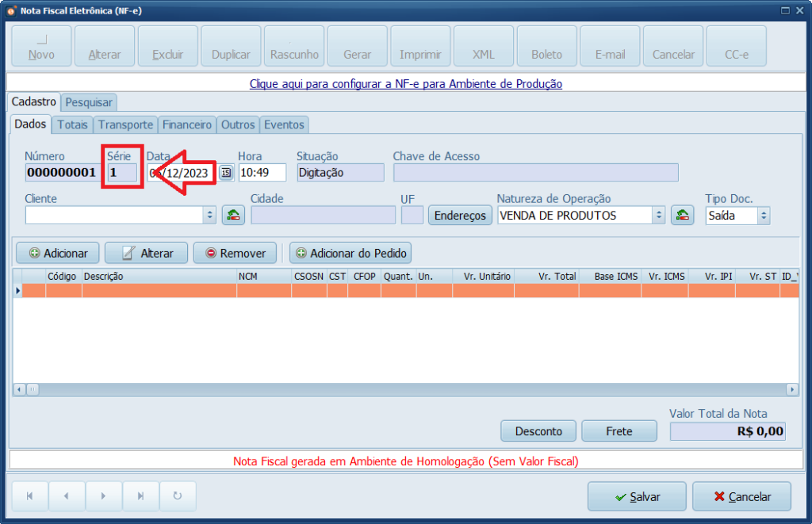
Task: Click the client search icon button
Action: click(x=232, y=215)
